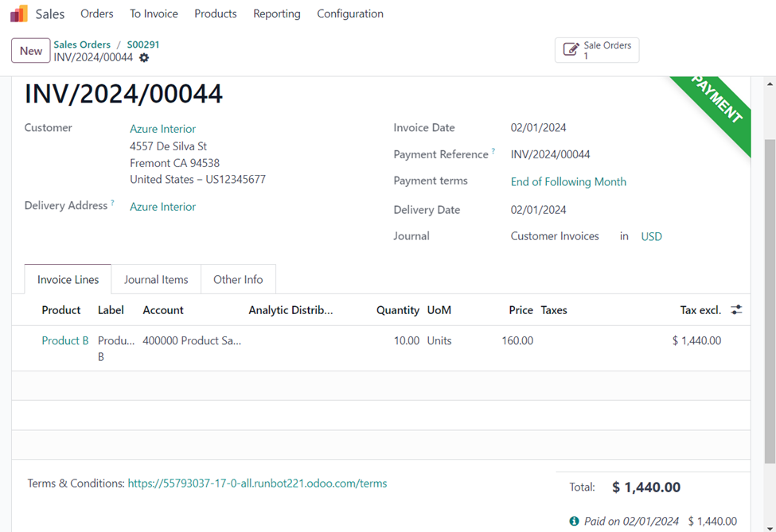Viewport: 776px width, 532px height.
Task: Click the Delivery Address help question mark
Action: coord(112,203)
